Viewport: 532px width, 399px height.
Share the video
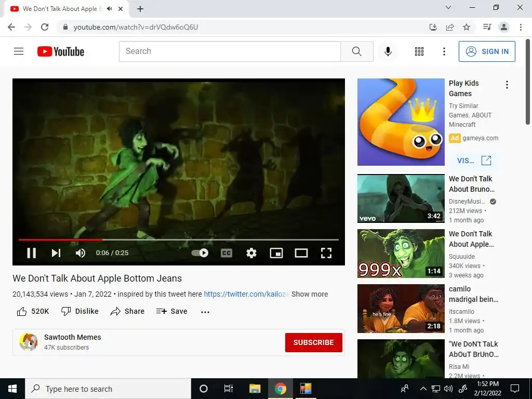127,311
